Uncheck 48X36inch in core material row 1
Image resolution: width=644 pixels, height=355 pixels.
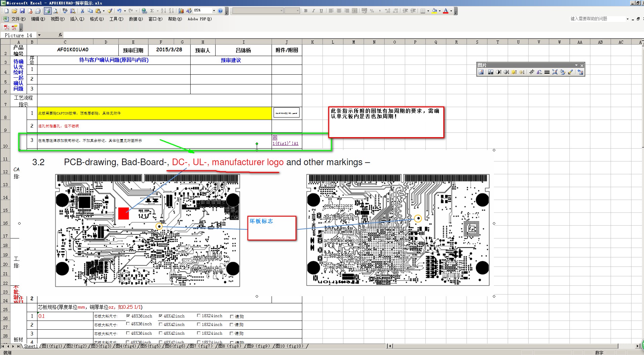pyautogui.click(x=128, y=316)
